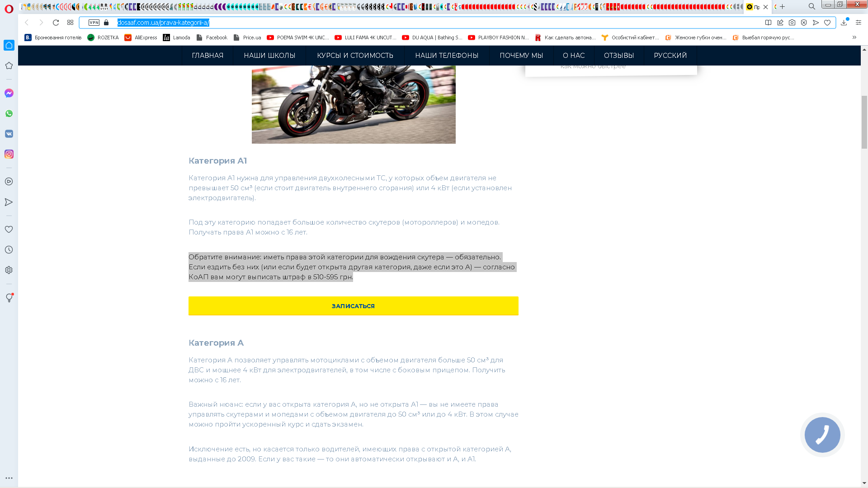Open History clock in sidebar

coord(9,250)
